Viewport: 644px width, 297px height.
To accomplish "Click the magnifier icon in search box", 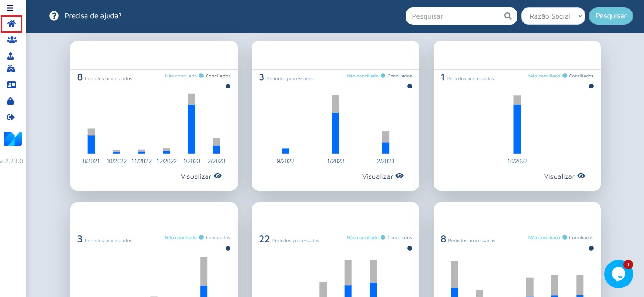I will pyautogui.click(x=508, y=16).
